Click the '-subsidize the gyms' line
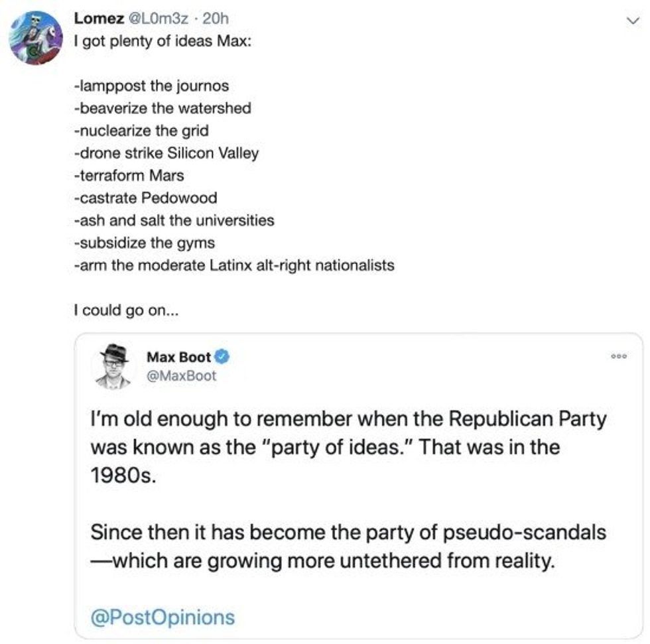Screen dimensions: 650x644 [144, 243]
